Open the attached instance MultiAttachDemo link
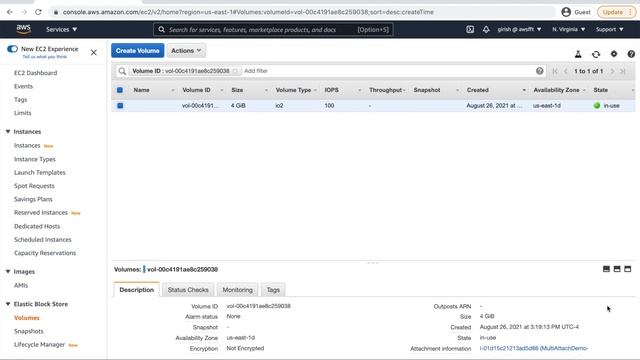640x360 pixels. [534, 348]
